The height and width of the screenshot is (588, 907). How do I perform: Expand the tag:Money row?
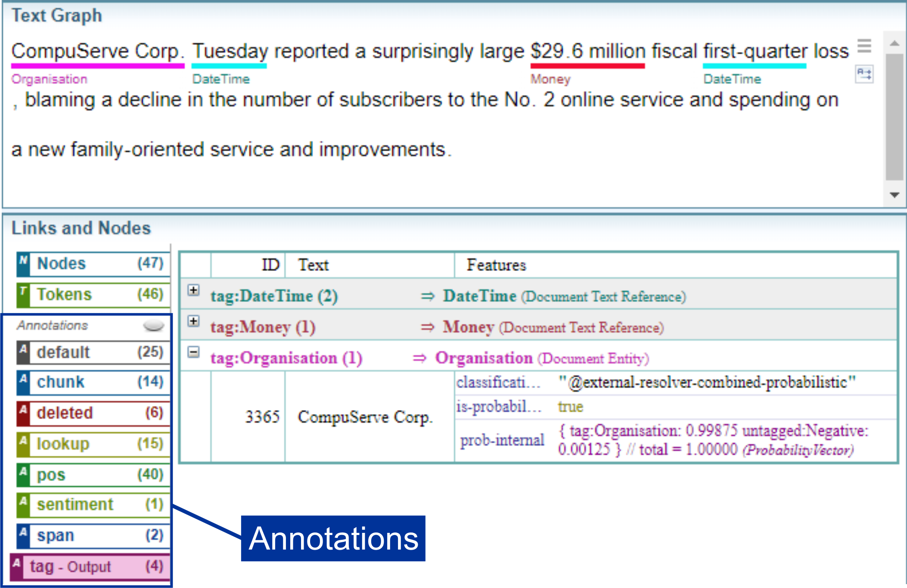tap(194, 321)
